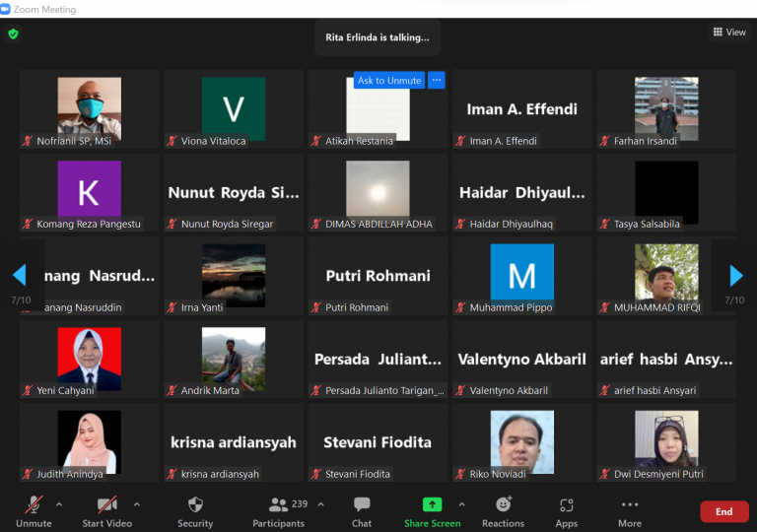The width and height of the screenshot is (757, 532).
Task: Click anang Nasruddin name label
Action: 83,307
